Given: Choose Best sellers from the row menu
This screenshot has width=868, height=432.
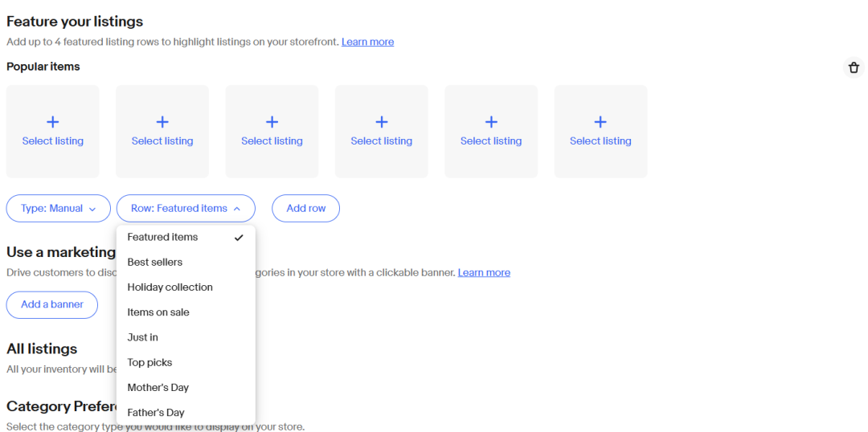Looking at the screenshot, I should (x=155, y=263).
